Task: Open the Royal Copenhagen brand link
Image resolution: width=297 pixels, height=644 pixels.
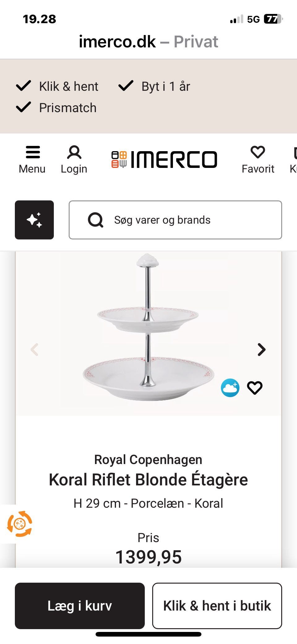Action: tap(148, 459)
